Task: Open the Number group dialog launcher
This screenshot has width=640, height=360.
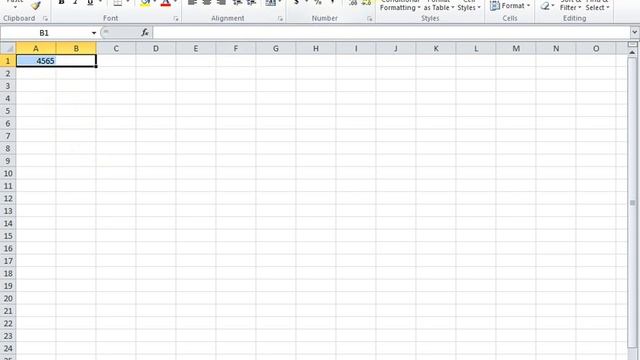Action: click(x=369, y=19)
